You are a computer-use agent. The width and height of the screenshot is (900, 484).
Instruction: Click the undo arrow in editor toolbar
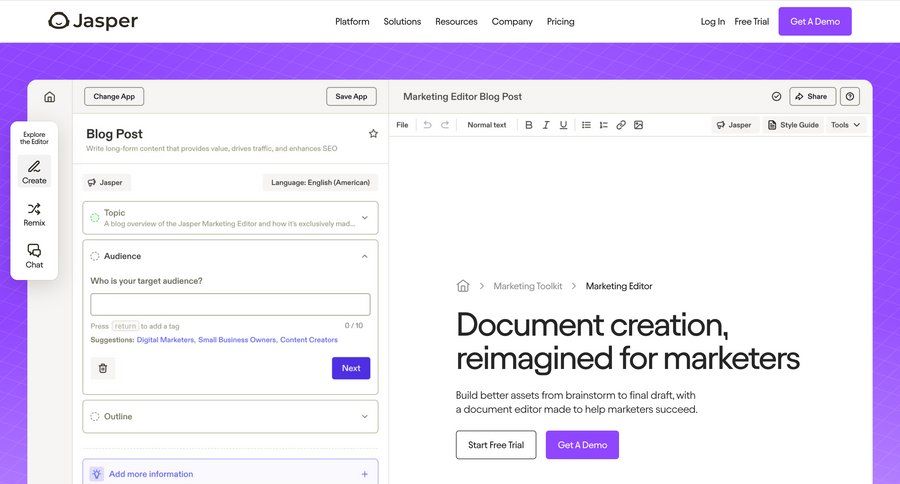click(x=427, y=125)
